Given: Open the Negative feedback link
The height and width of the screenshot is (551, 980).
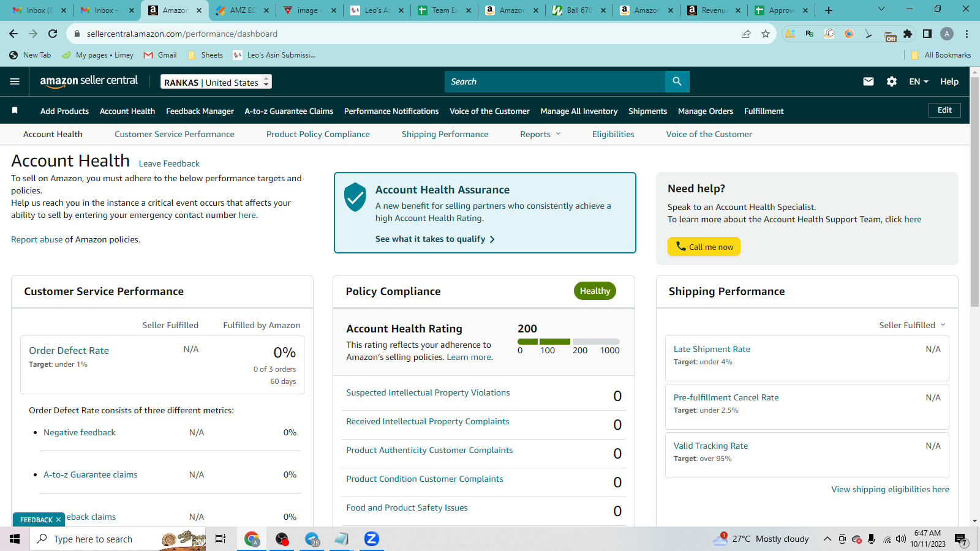Looking at the screenshot, I should coord(80,432).
